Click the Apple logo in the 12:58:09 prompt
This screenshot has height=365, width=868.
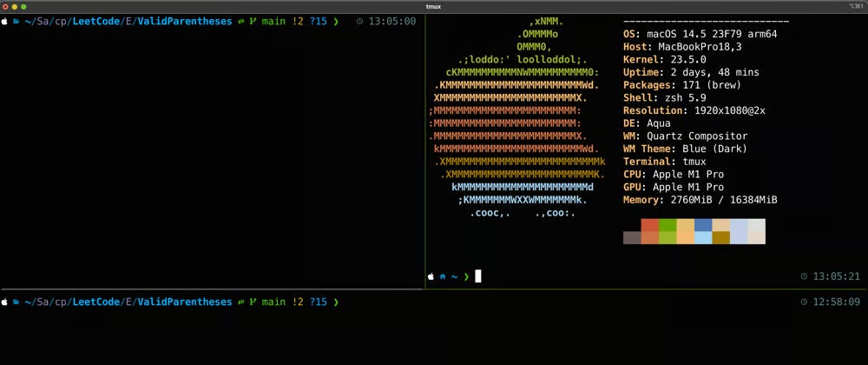pyautogui.click(x=4, y=302)
